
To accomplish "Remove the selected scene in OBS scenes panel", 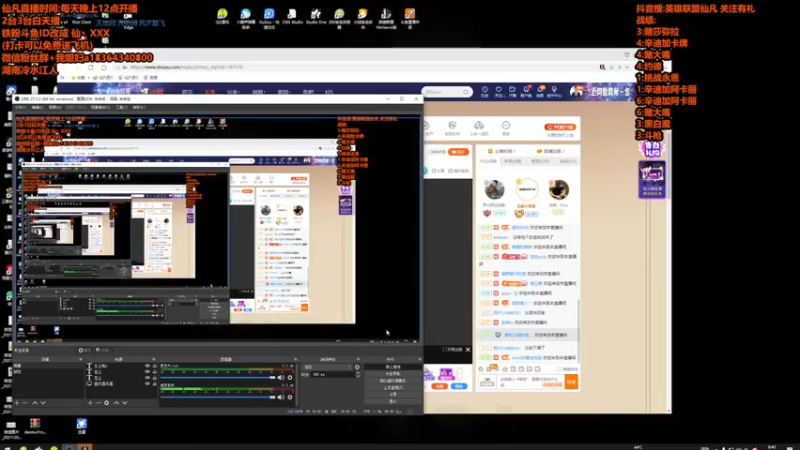I will pyautogui.click(x=24, y=403).
